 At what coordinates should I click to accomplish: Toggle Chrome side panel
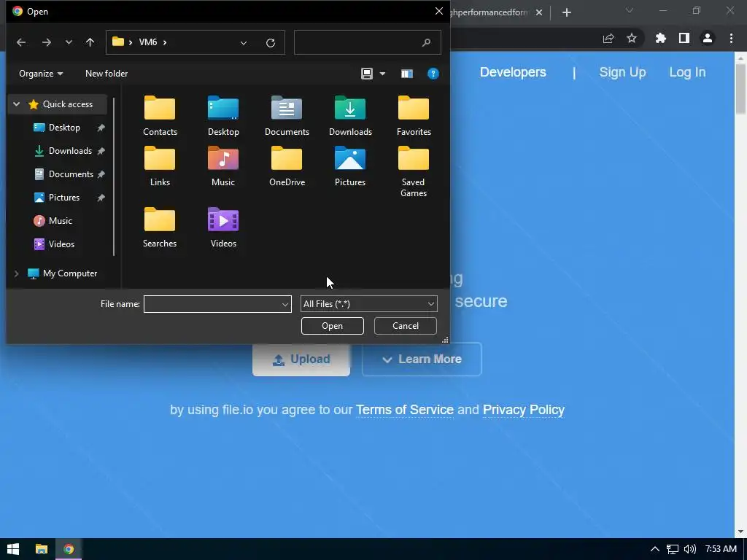[684, 38]
